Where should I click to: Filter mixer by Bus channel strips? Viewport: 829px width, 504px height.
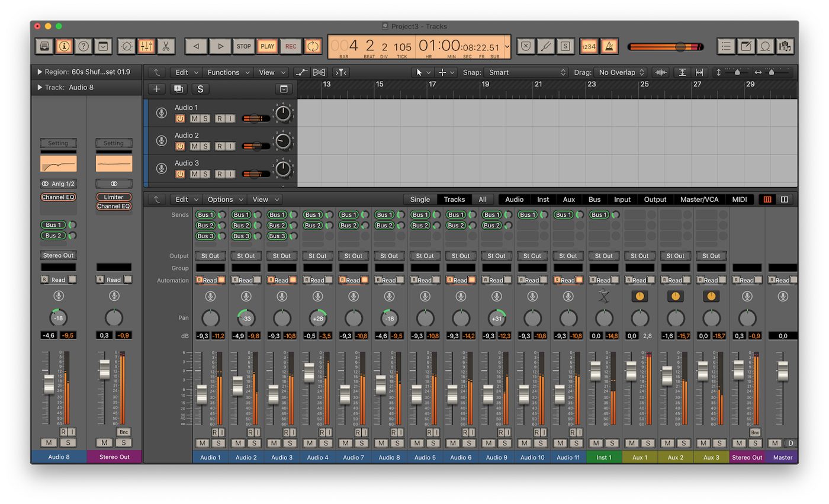click(594, 200)
